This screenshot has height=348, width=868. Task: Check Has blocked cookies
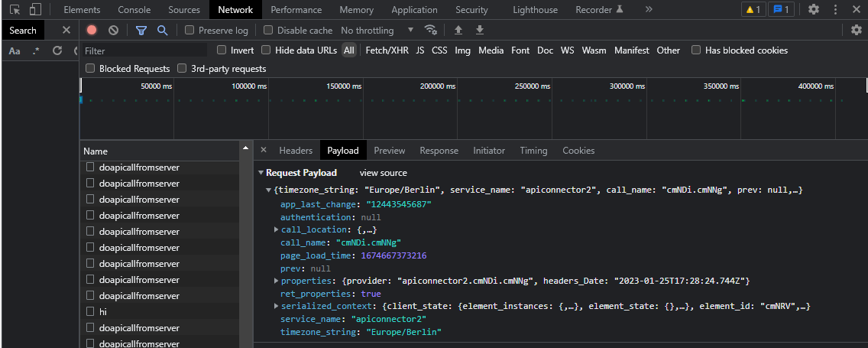[696, 50]
